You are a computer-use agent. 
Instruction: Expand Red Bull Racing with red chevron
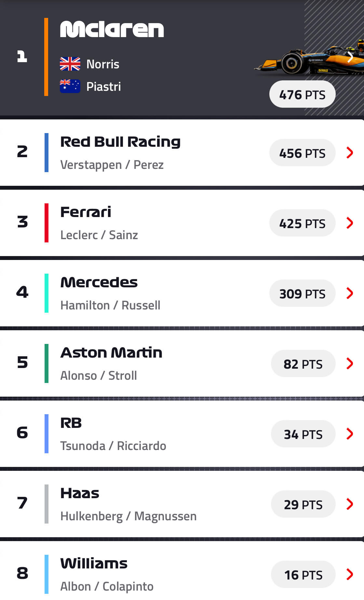coord(350,153)
